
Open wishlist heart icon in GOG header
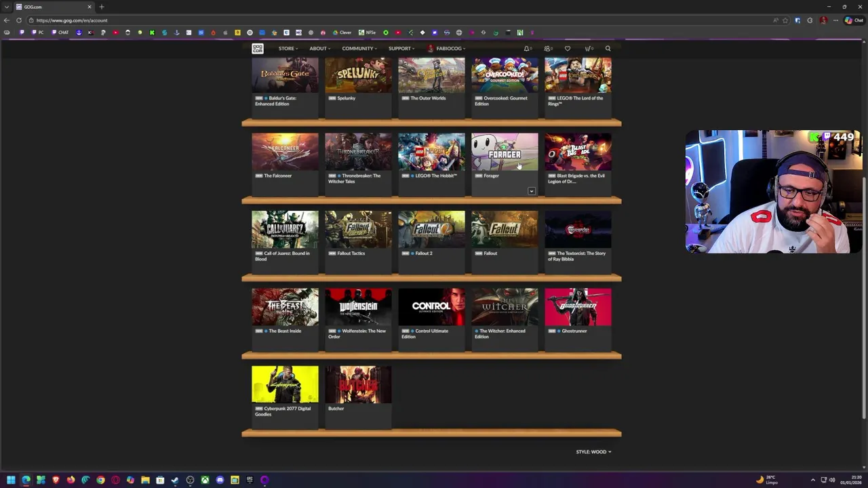tap(568, 48)
